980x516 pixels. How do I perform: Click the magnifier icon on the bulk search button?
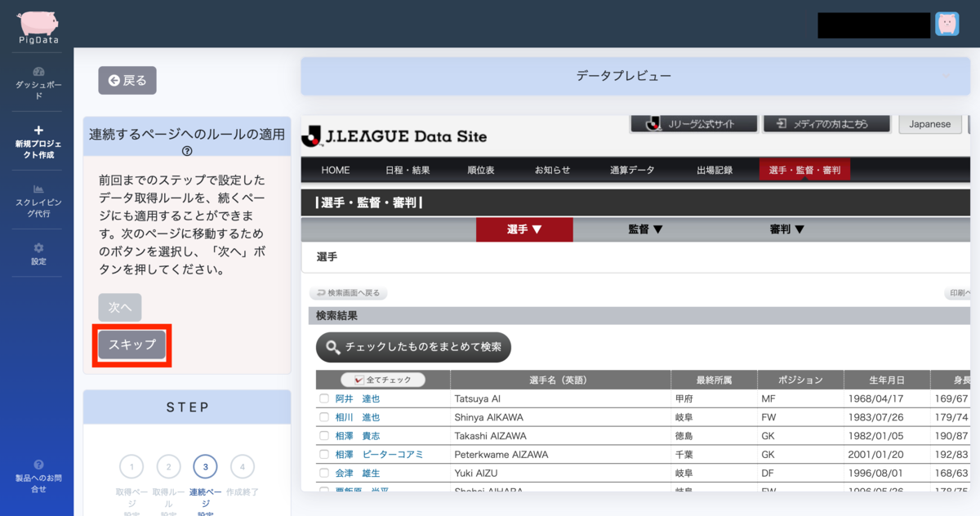[x=333, y=347]
